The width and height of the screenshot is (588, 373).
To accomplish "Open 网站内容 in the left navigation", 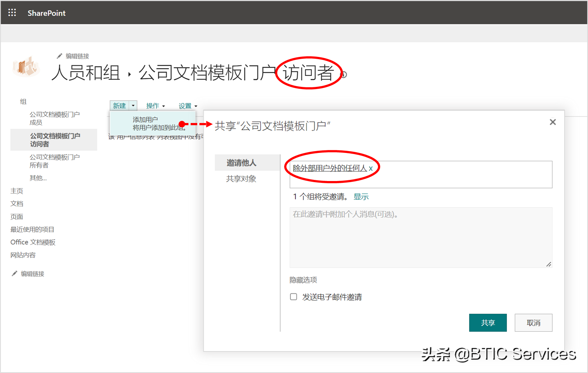I will pos(23,255).
